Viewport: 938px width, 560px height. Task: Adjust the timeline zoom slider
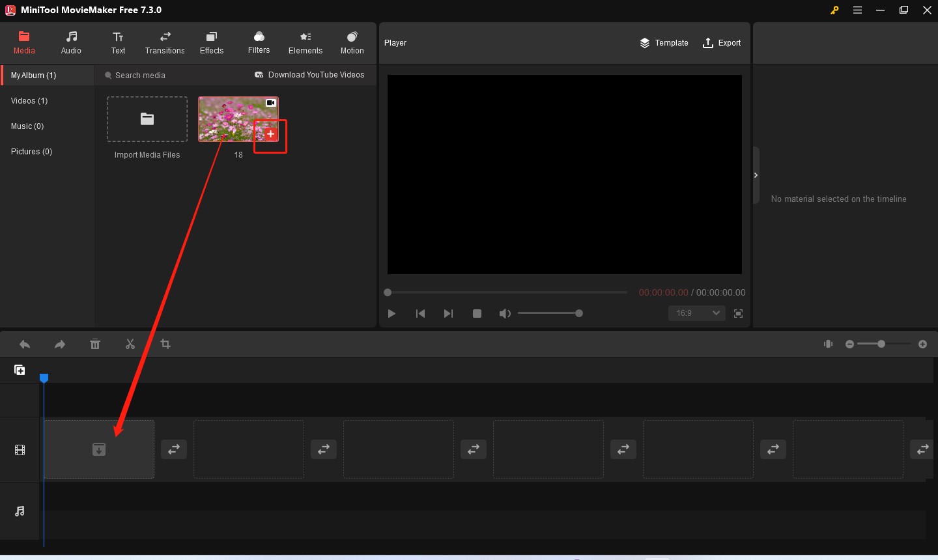click(884, 344)
